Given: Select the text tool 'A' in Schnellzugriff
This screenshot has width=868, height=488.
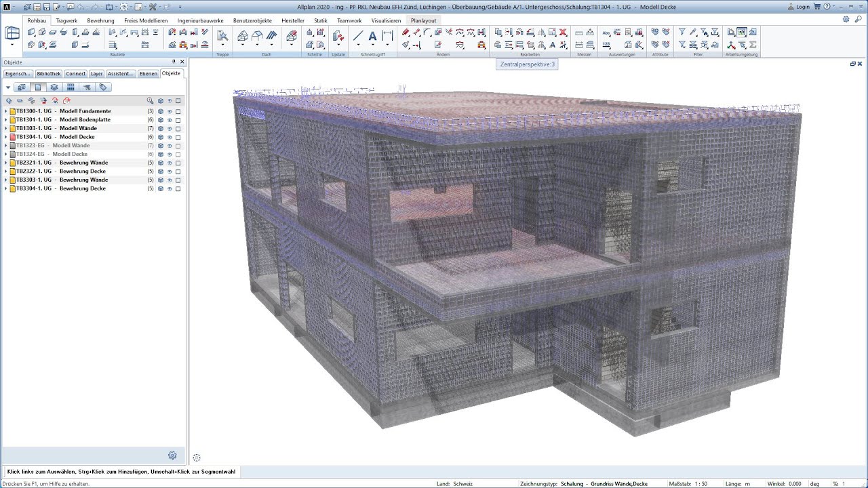Looking at the screenshot, I should click(x=373, y=36).
